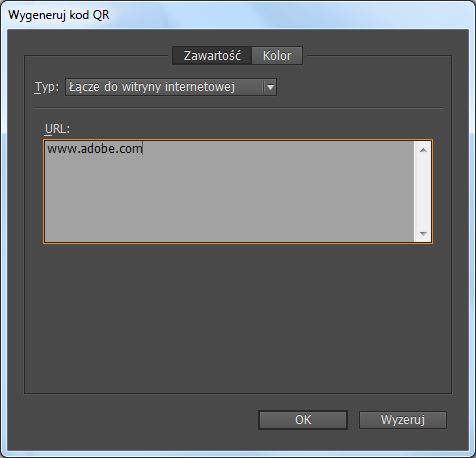Select the Zawartość tab
The height and width of the screenshot is (458, 476).
click(212, 56)
